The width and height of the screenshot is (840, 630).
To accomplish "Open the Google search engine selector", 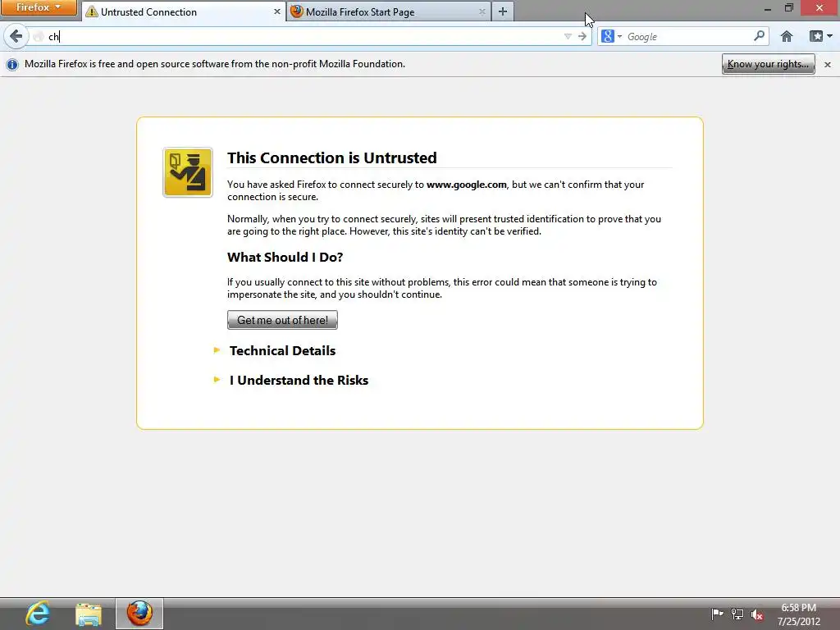I will 610,36.
